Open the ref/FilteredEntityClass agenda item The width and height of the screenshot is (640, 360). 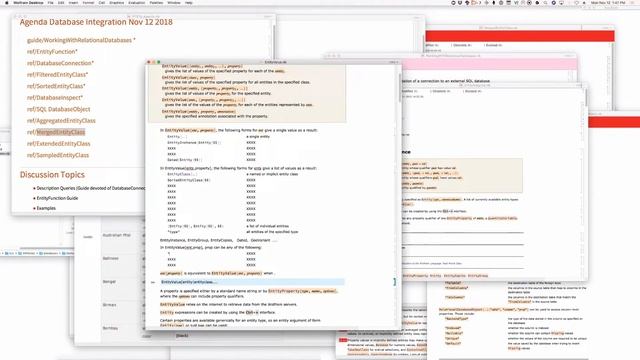58,74
